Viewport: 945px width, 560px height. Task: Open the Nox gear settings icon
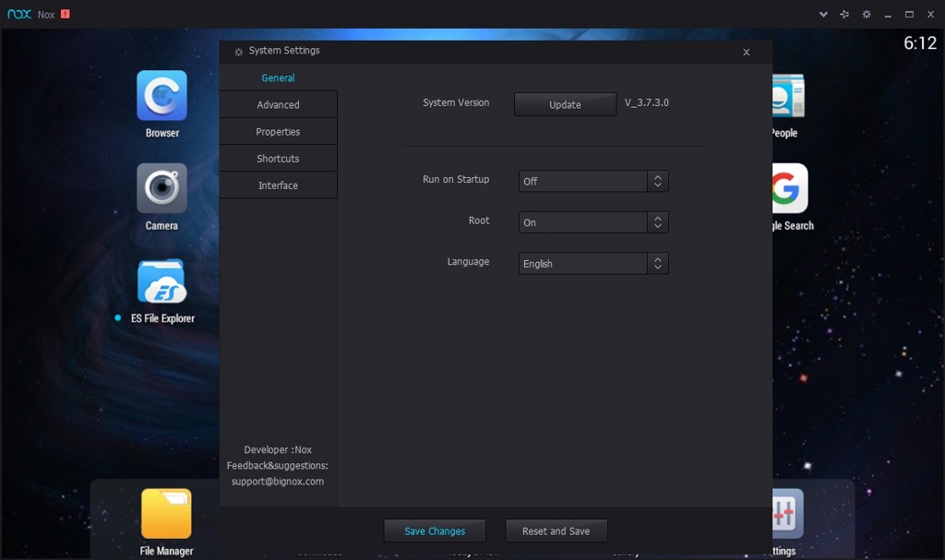[866, 14]
